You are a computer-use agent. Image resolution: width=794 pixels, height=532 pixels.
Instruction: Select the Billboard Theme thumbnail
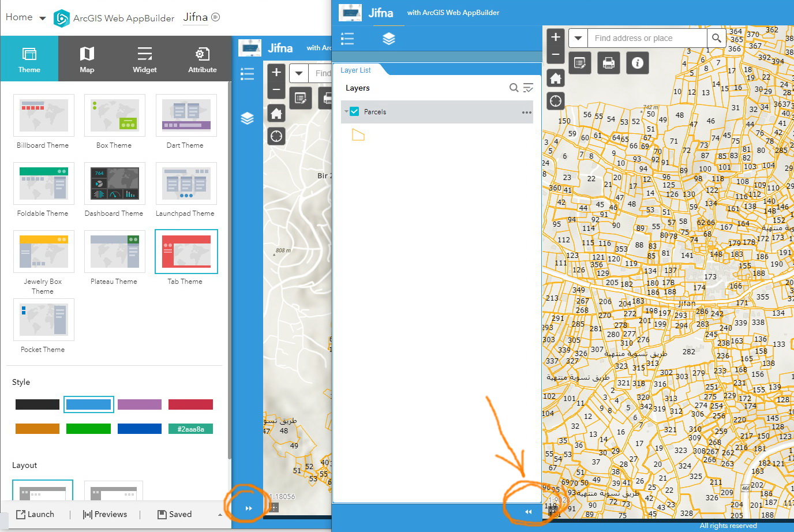pyautogui.click(x=44, y=115)
